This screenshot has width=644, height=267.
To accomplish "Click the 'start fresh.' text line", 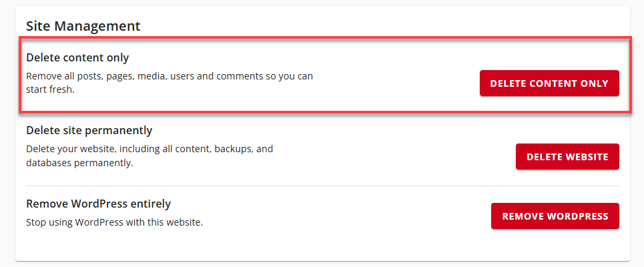I will point(50,89).
